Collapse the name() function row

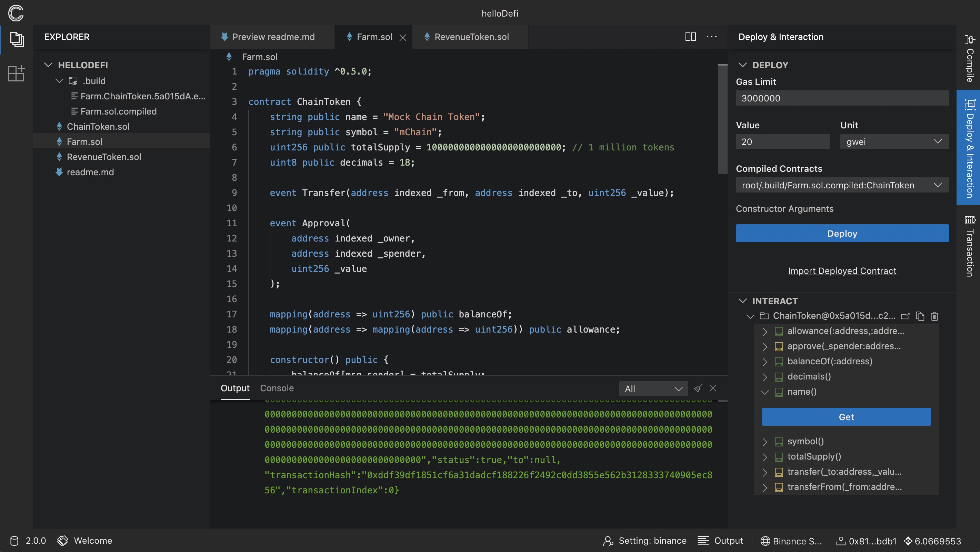[765, 392]
